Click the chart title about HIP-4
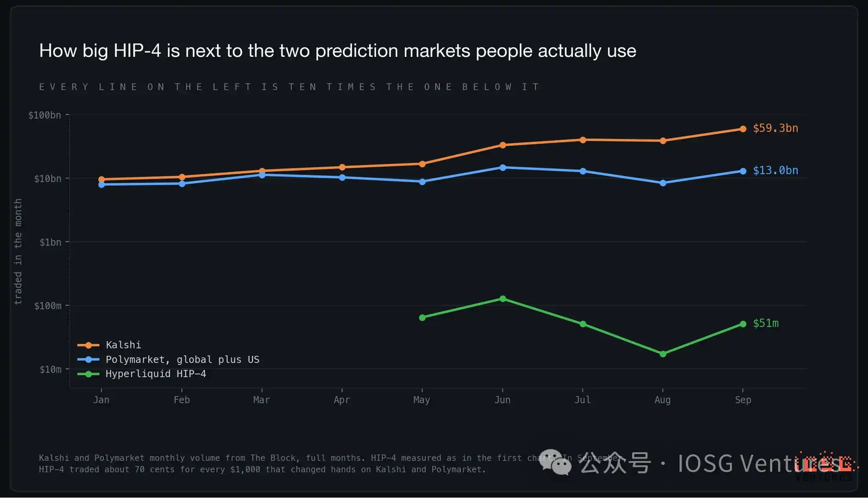This screenshot has height=498, width=868. [x=337, y=51]
